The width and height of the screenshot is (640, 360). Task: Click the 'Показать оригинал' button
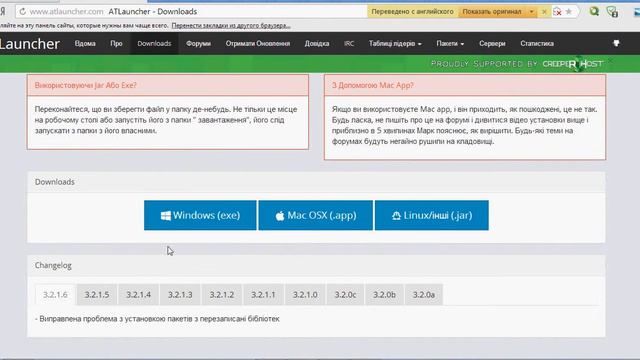(492, 11)
